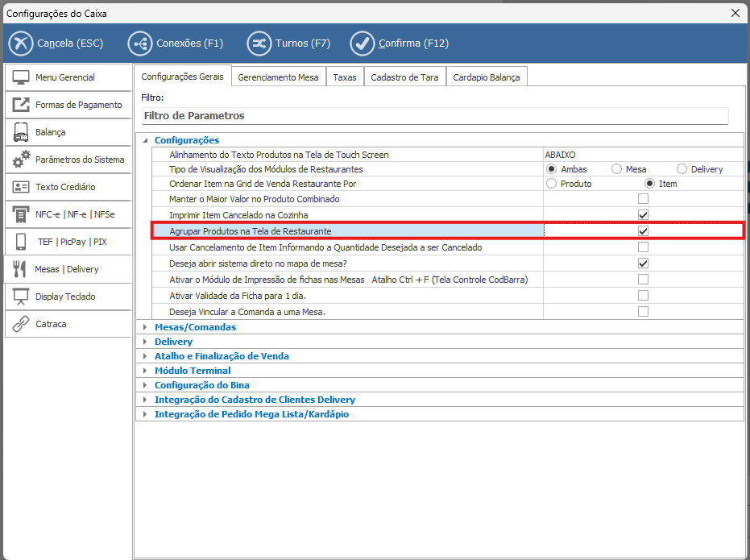
Task: Collapse the Configurações section
Action: point(145,140)
